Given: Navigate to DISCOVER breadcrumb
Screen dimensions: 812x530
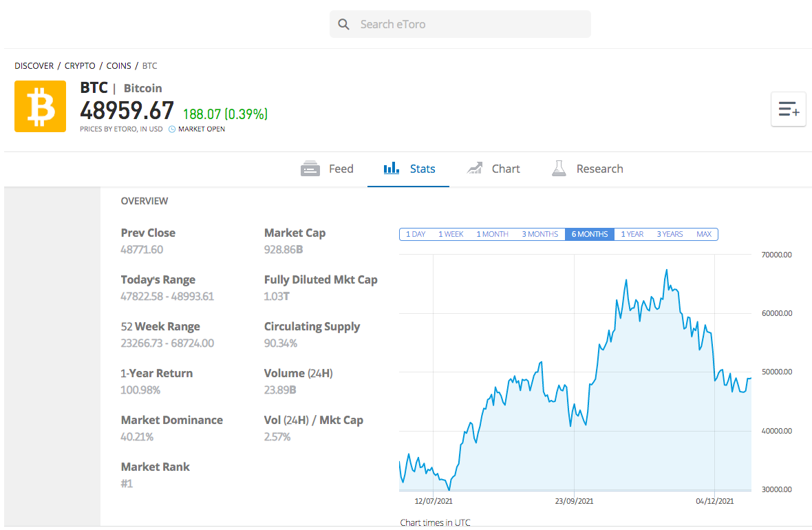Looking at the screenshot, I should (34, 66).
